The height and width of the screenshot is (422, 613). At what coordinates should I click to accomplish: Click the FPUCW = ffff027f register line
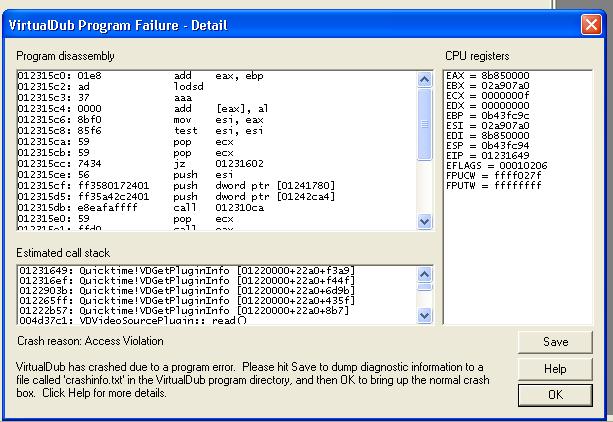tap(494, 175)
